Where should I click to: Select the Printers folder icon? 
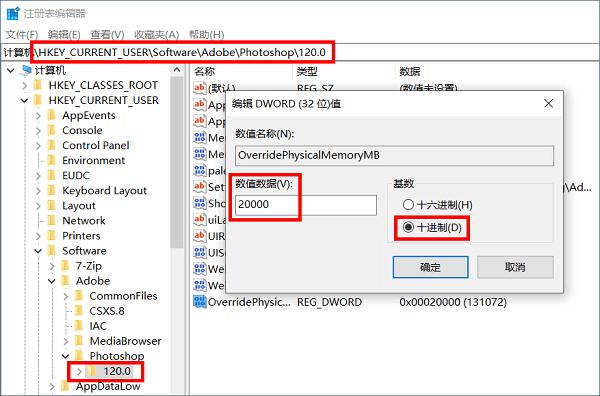coord(52,236)
